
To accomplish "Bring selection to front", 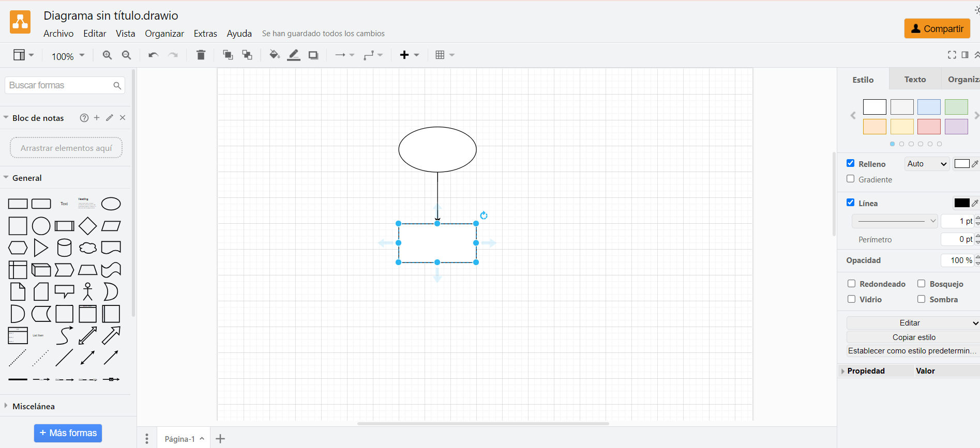I will tap(228, 55).
